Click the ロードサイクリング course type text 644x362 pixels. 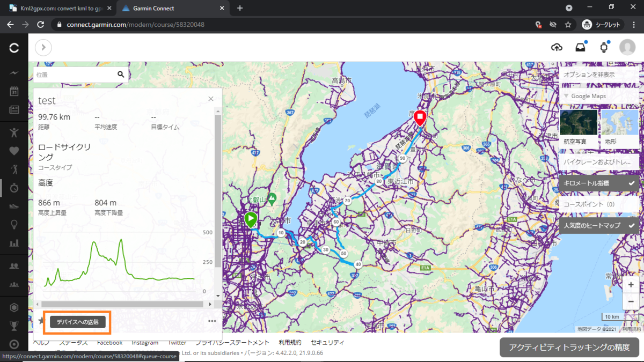pos(64,152)
